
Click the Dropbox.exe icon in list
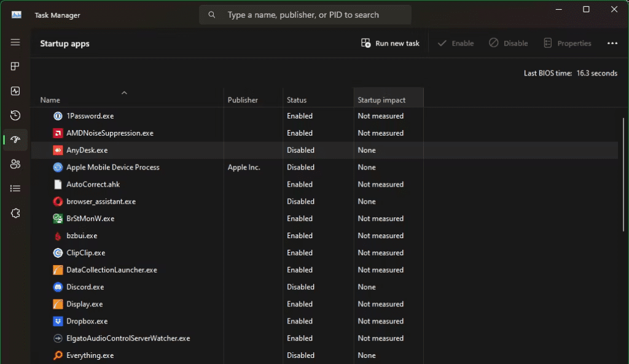pos(58,321)
